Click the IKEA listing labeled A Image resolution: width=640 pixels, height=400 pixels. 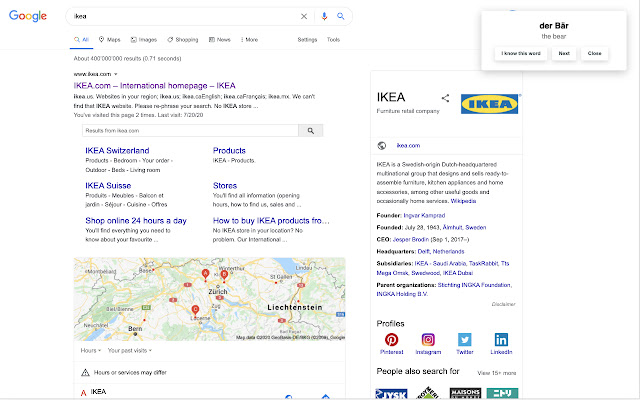pyautogui.click(x=98, y=392)
